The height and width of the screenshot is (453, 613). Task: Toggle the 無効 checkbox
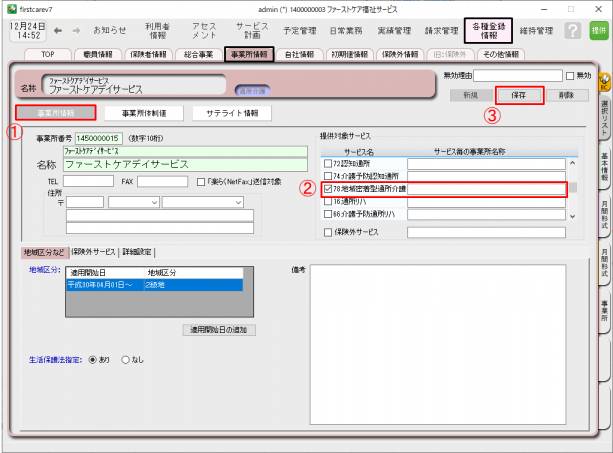(570, 76)
